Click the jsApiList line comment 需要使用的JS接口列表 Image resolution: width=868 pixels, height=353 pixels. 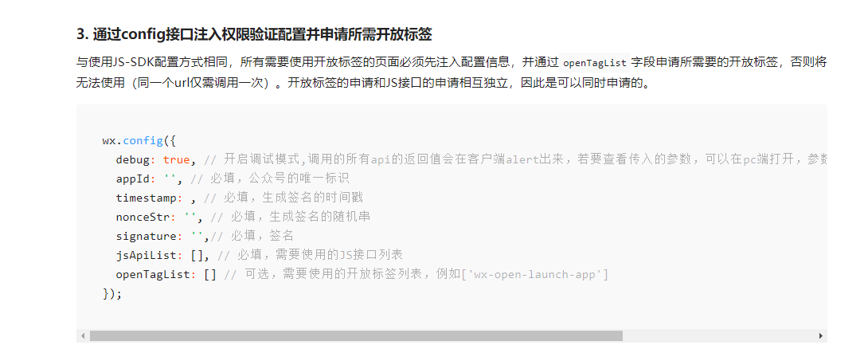tap(310, 255)
